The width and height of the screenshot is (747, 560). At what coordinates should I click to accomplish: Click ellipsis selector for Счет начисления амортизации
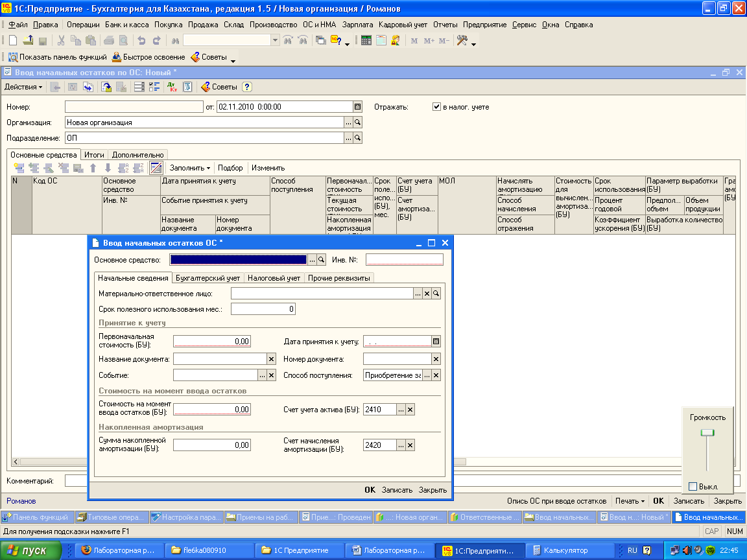(x=401, y=445)
